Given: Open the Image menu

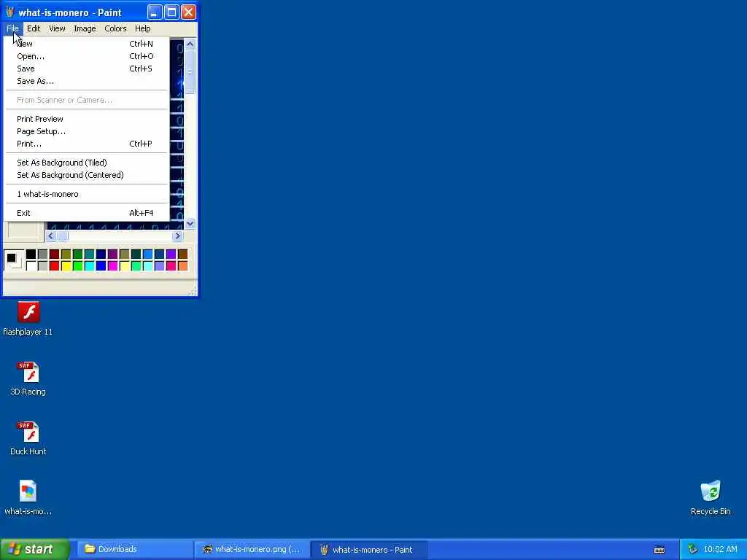Looking at the screenshot, I should 85,28.
